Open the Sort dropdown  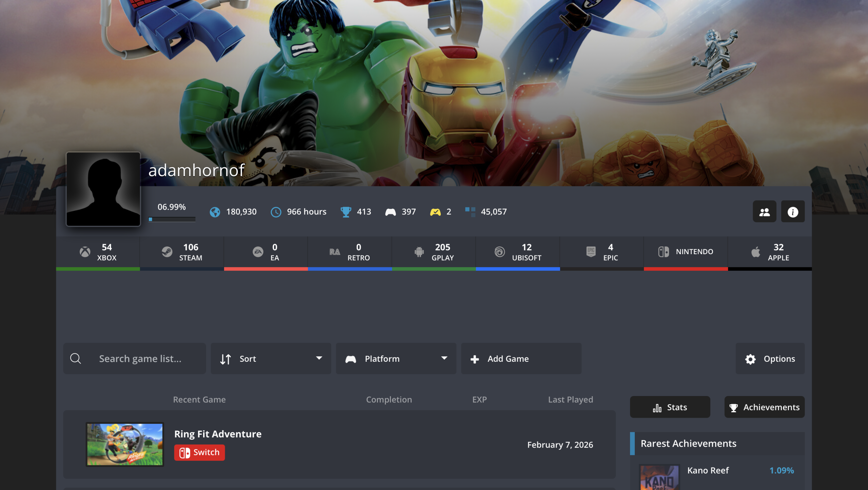[x=271, y=358]
